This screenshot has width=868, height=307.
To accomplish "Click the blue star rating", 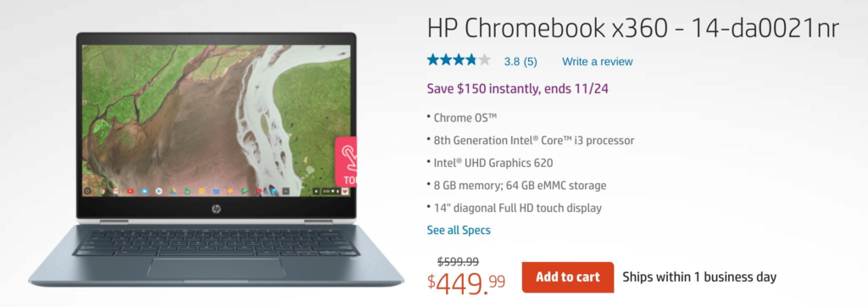I will click(459, 60).
